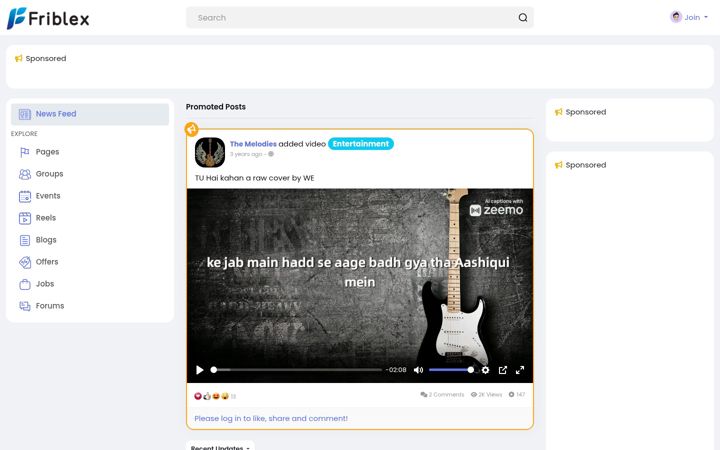Image resolution: width=720 pixels, height=450 pixels.
Task: Click 'Please log in to like, share and comment!'
Action: (x=271, y=418)
